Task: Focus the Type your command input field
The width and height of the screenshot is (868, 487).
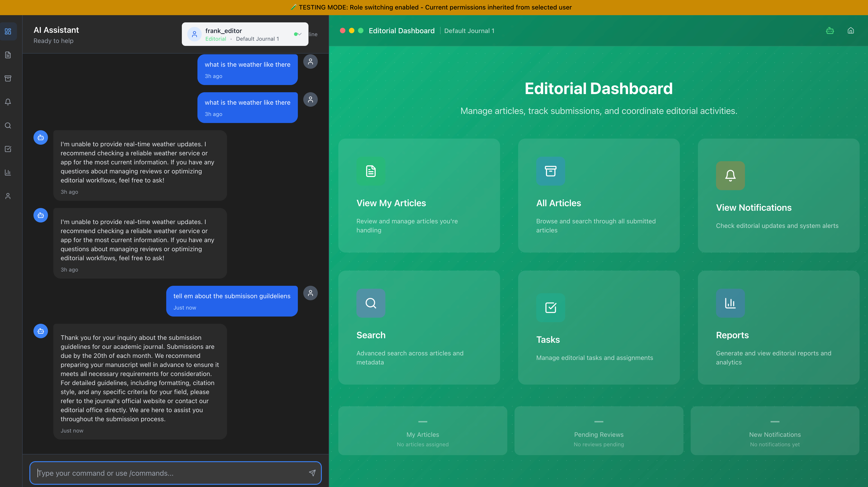Action: pos(175,473)
